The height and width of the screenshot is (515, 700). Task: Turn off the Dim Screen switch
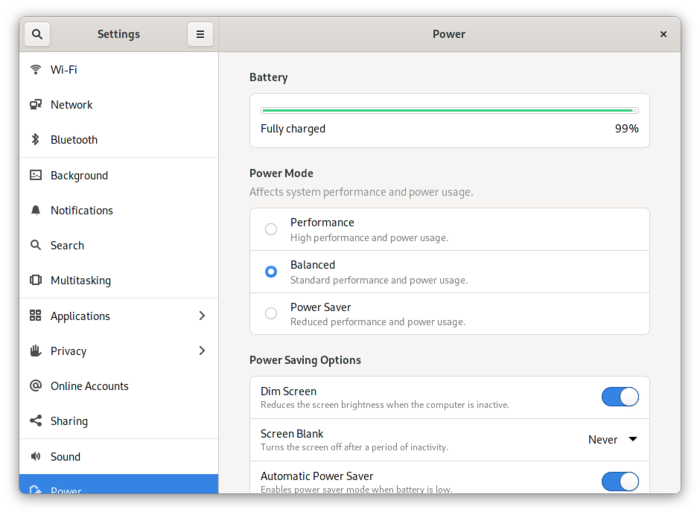[x=620, y=397]
